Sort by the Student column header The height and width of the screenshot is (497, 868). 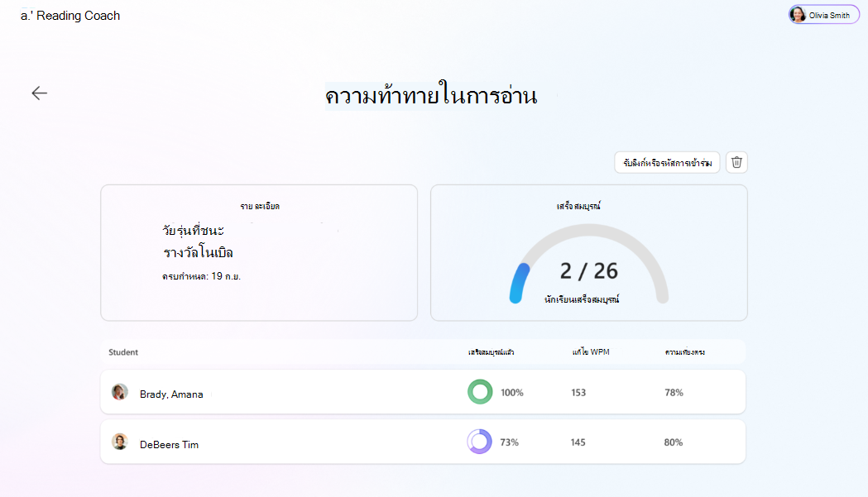(123, 352)
